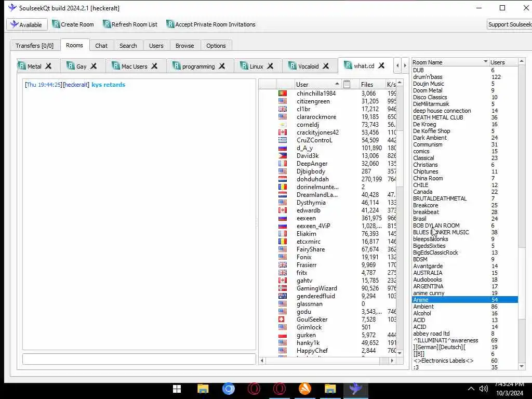The width and height of the screenshot is (532, 399).
Task: Open the Browse tab
Action: pyautogui.click(x=184, y=46)
